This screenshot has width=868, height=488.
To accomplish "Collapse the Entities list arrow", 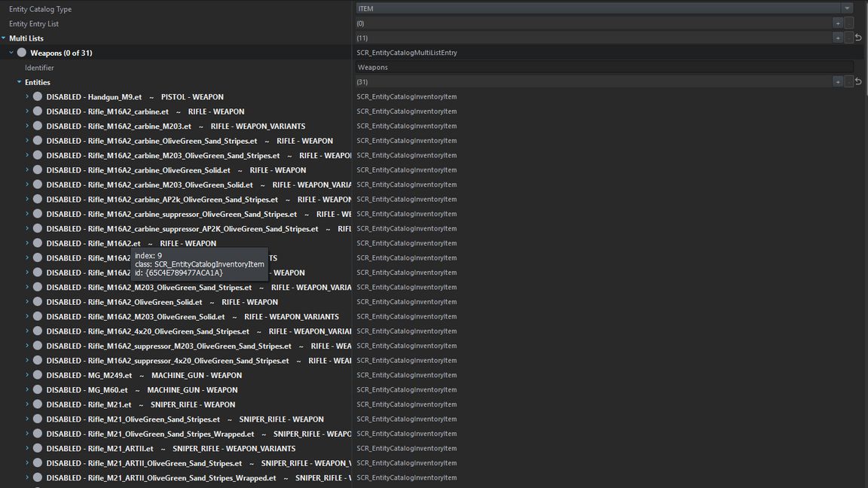I will pyautogui.click(x=20, y=82).
